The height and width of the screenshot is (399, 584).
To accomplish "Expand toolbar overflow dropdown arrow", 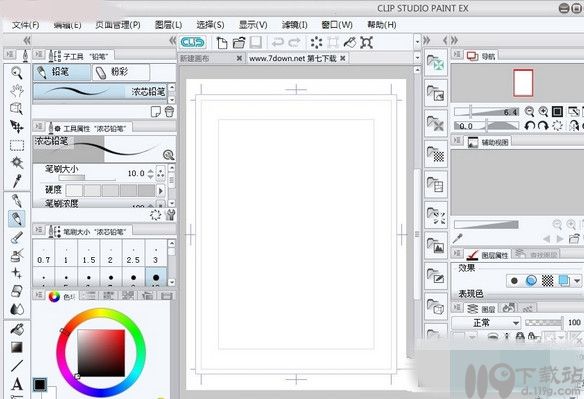I will (417, 42).
